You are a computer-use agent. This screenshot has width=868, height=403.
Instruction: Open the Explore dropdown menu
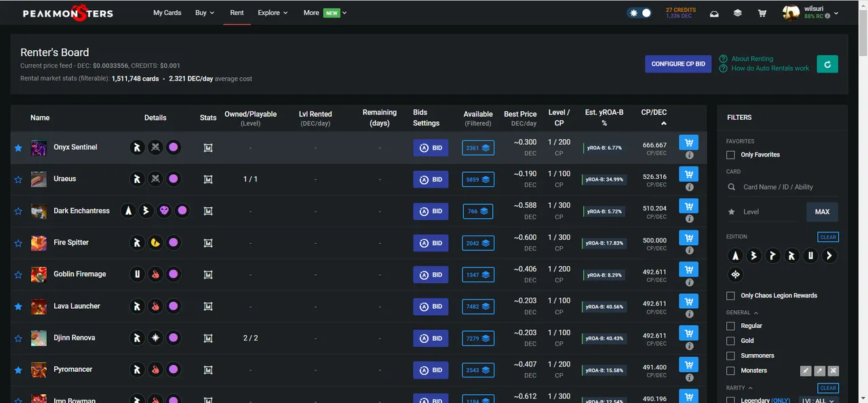(273, 13)
